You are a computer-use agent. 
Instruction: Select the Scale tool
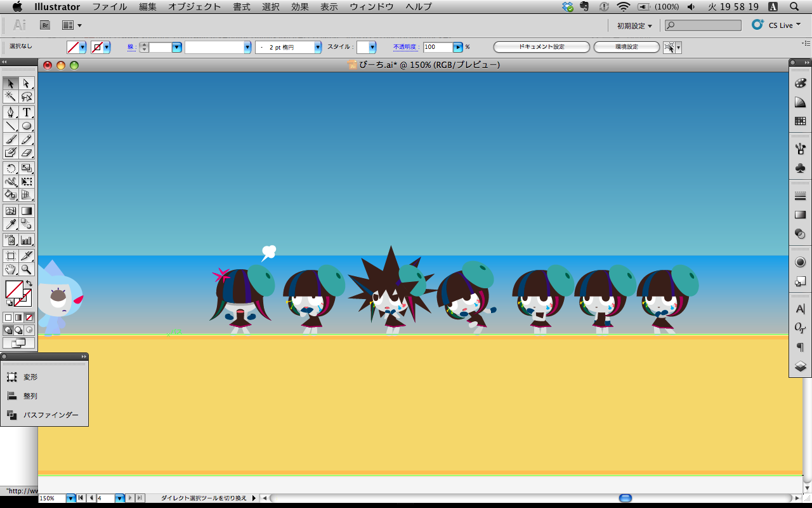click(27, 168)
